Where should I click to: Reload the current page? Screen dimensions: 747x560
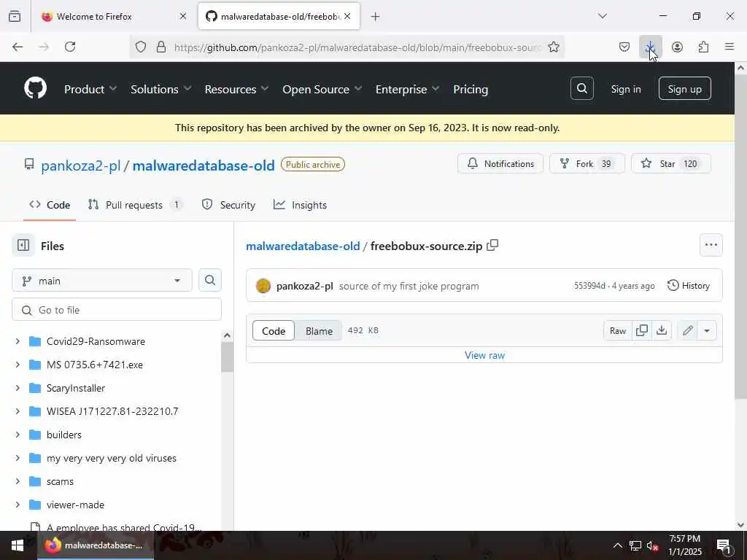70,47
